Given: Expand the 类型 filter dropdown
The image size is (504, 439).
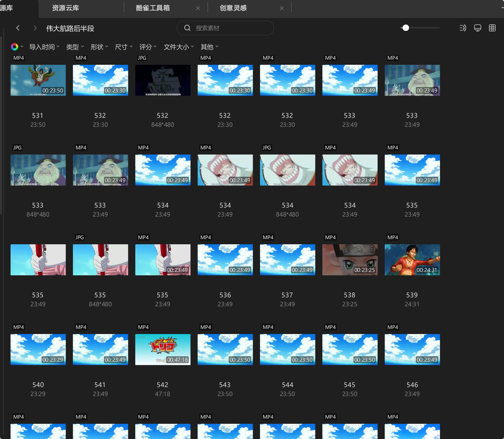Looking at the screenshot, I should point(75,47).
